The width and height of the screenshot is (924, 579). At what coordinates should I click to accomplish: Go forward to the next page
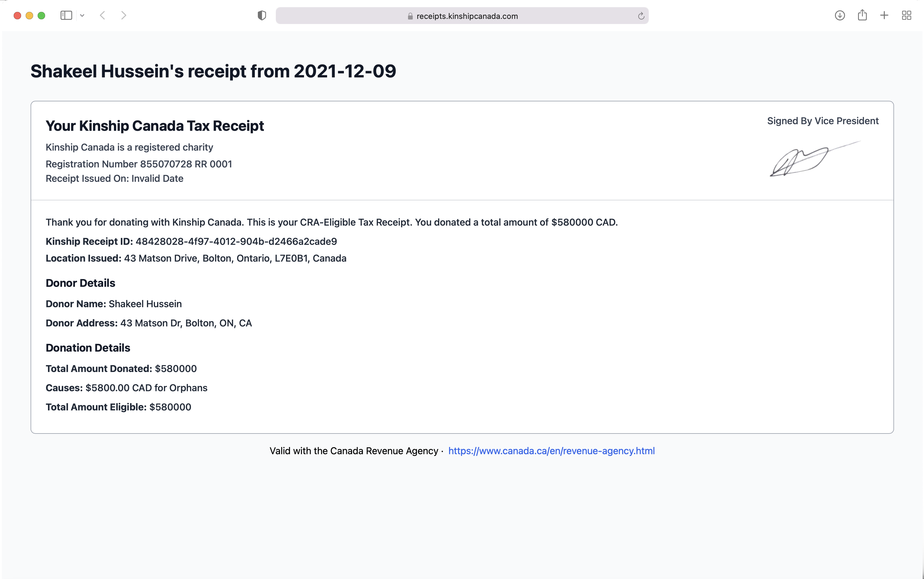coord(123,15)
